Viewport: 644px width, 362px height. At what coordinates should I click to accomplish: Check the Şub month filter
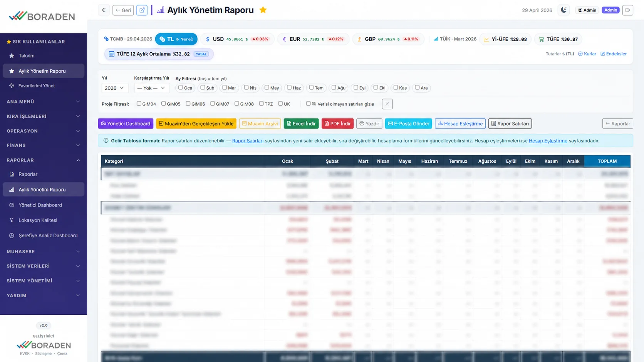203,88
